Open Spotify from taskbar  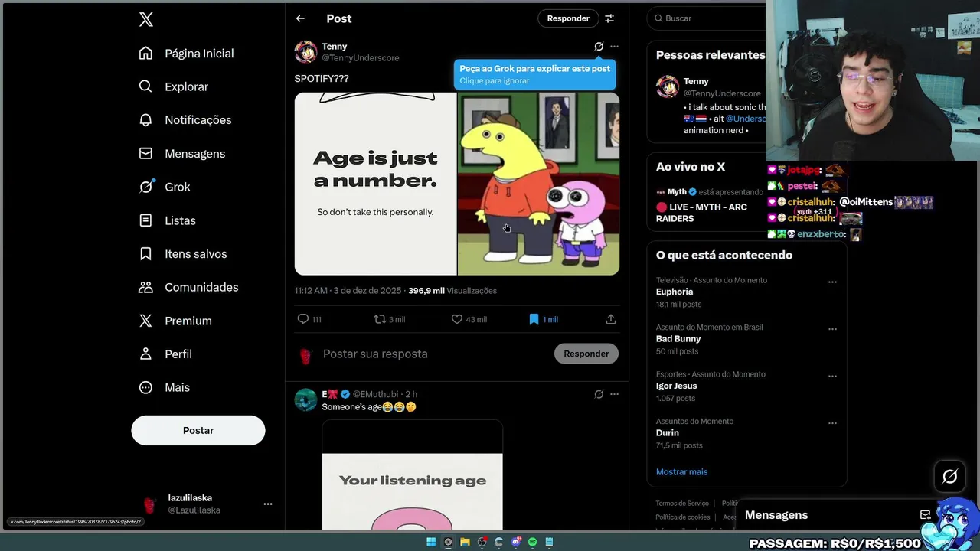click(532, 542)
